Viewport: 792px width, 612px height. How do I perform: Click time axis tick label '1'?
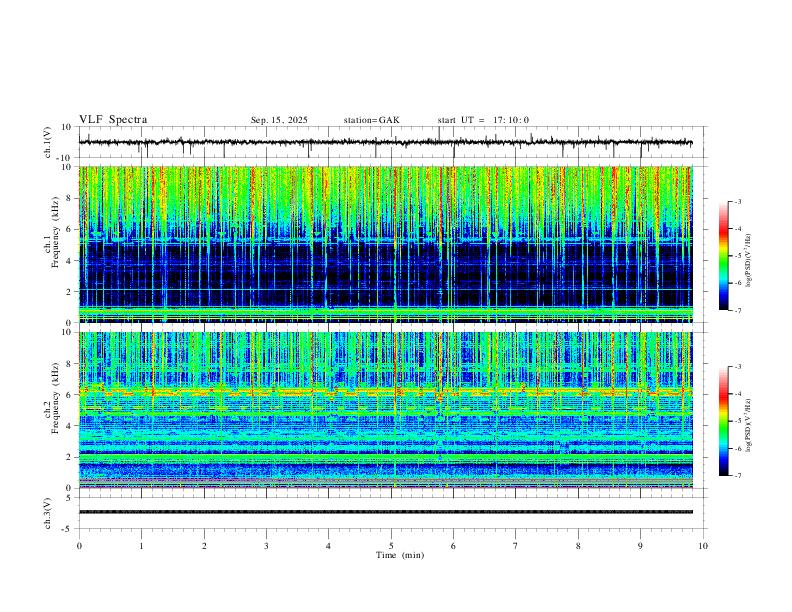(141, 546)
